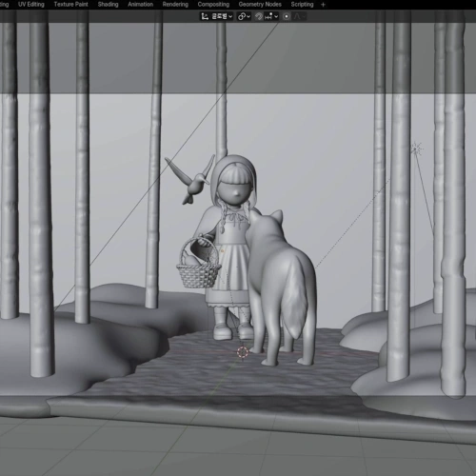Viewport: 476px width, 476px height.
Task: Open proportional editing falloff curve menu
Action: tap(299, 16)
